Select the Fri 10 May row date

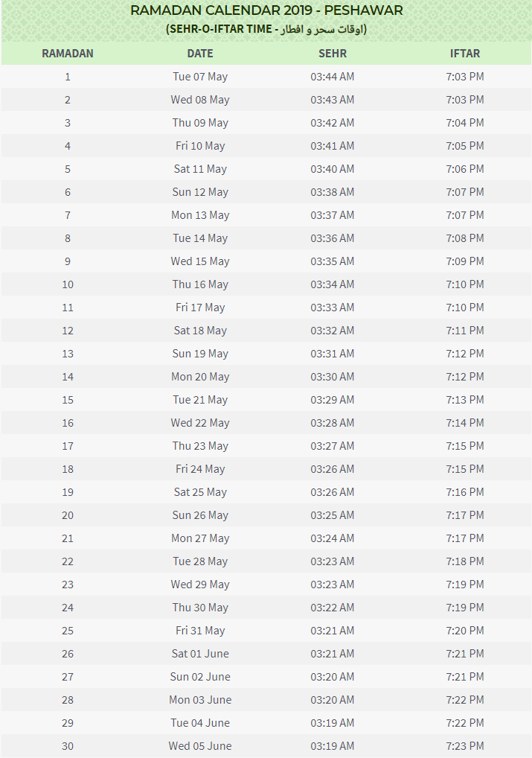(x=200, y=146)
